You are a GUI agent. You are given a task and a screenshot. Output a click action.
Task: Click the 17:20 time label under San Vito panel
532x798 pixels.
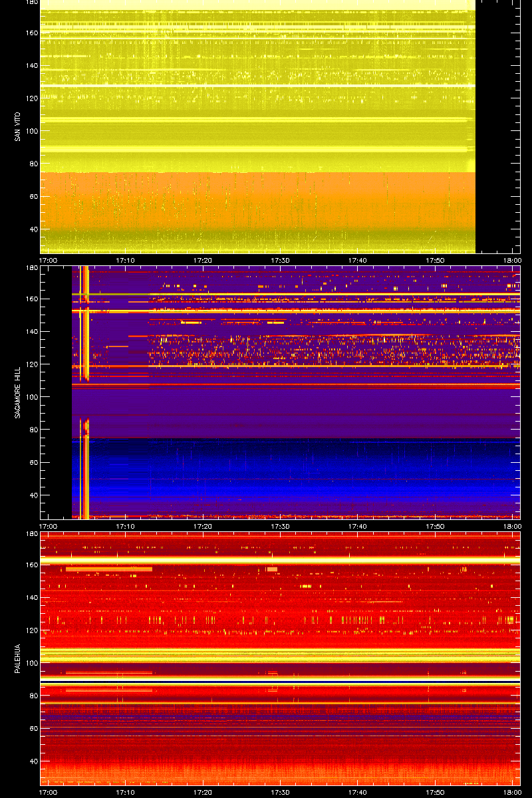203,261
